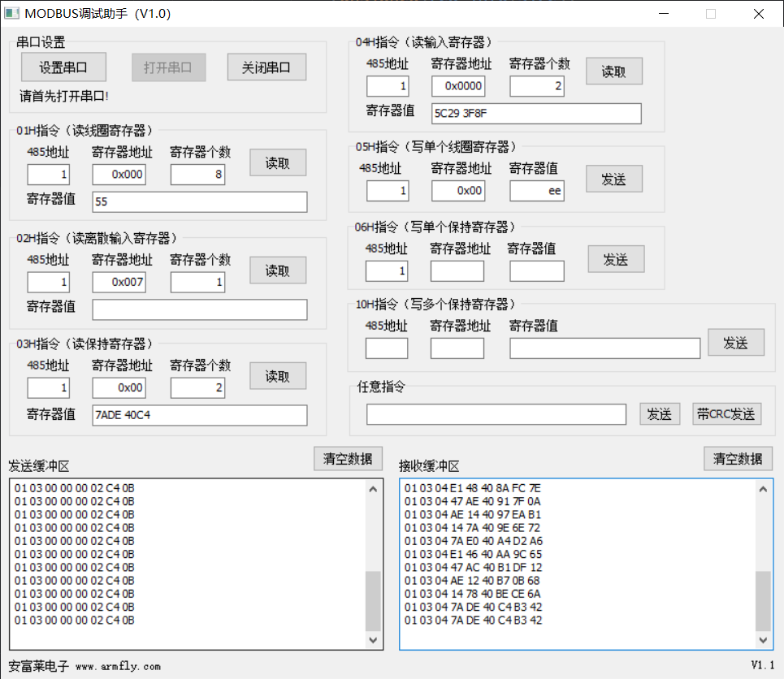
Task: Click the MODBUS app icon in title bar
Action: pos(11,14)
